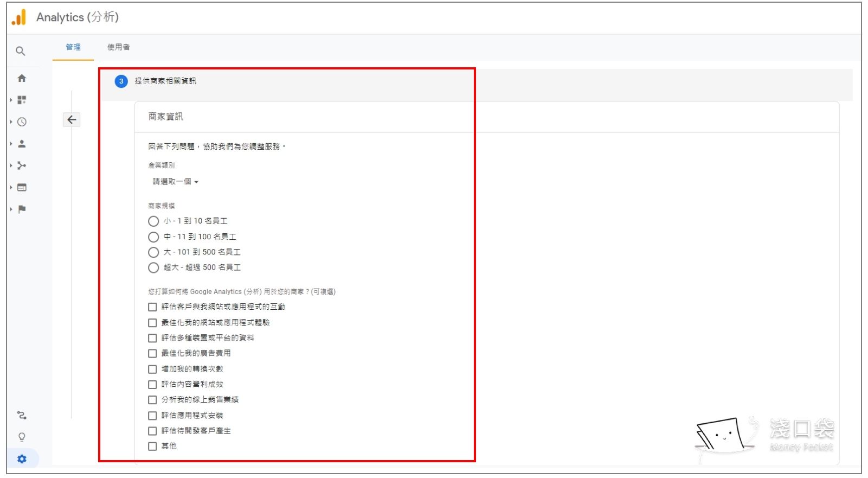Screen dimensions: 868x478
Task: Expand the Customization dashboard sidebar item
Action: tap(22, 100)
